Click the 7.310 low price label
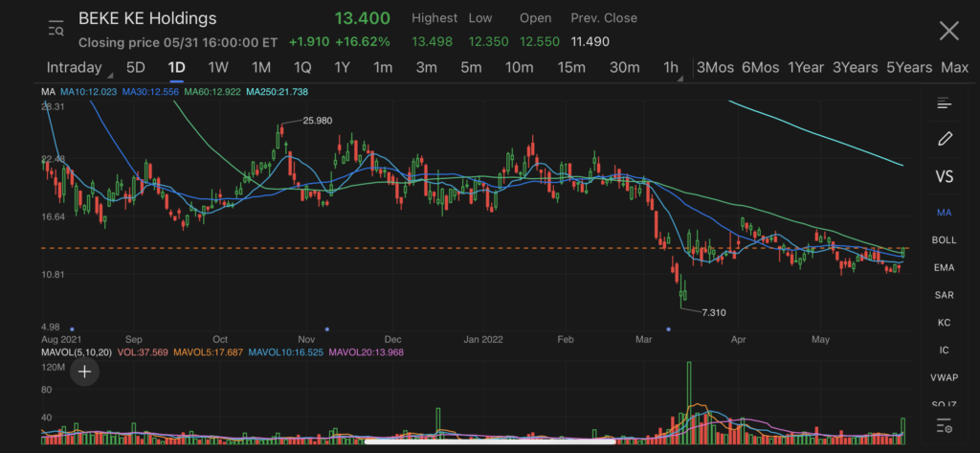This screenshot has width=980, height=453. click(714, 312)
